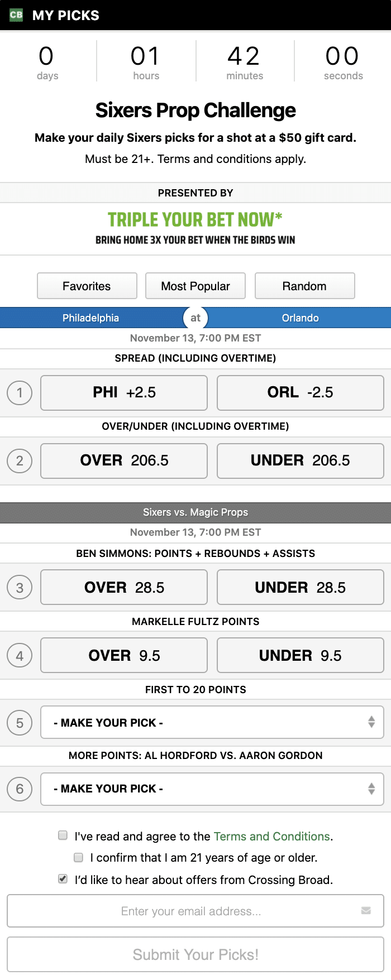The image size is (391, 980).
Task: Click the number 1 circle badge
Action: click(x=20, y=393)
